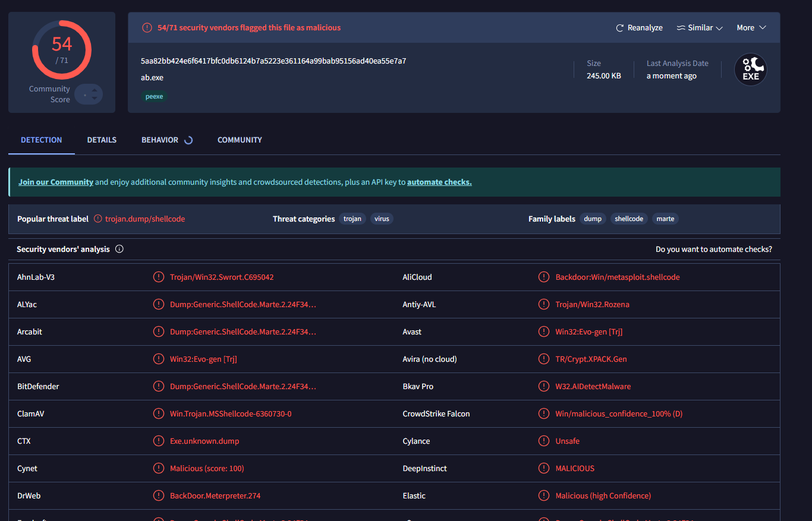Image resolution: width=812 pixels, height=521 pixels.
Task: Click the alert icon in CTX row
Action: 159,441
